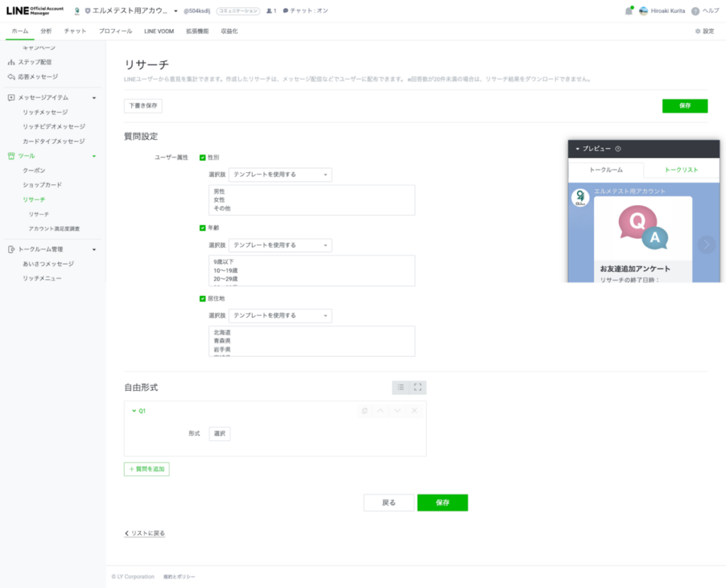The image size is (726, 588).
Task: Click the リストに戻る link
Action: click(145, 533)
